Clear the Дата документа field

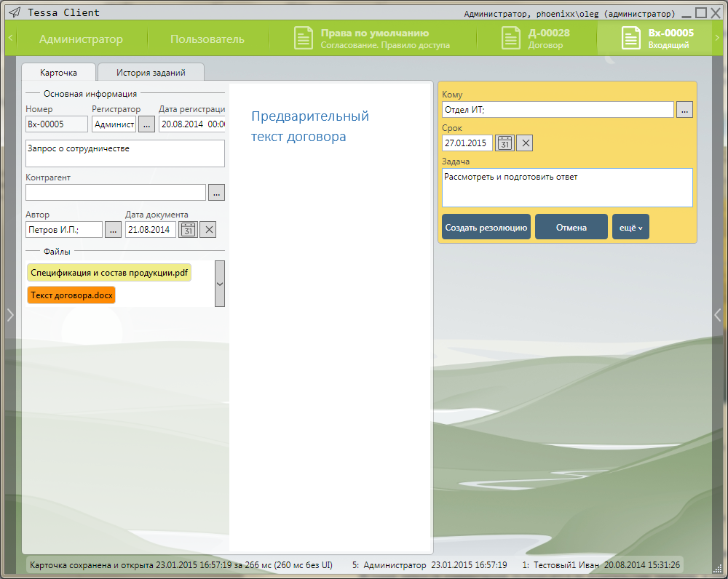(208, 230)
